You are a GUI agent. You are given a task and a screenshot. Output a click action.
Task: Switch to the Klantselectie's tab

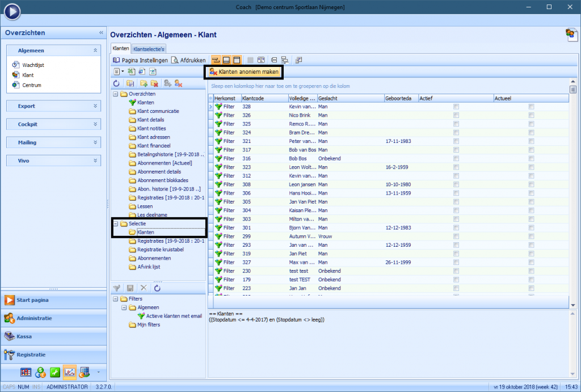149,49
